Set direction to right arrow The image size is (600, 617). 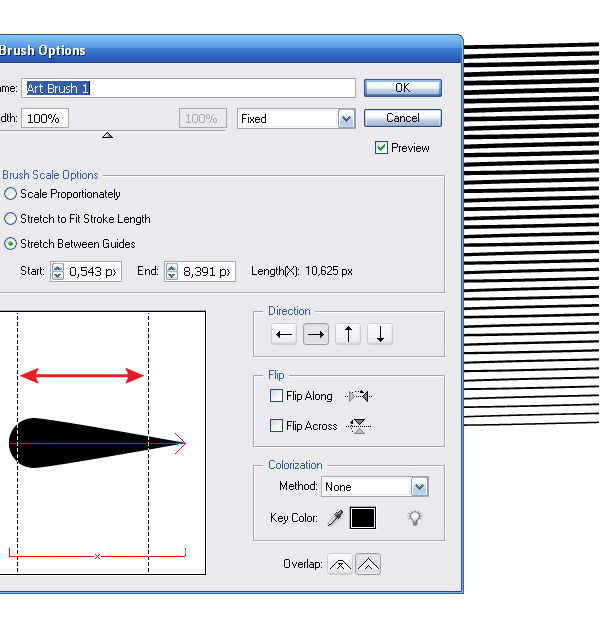[316, 334]
